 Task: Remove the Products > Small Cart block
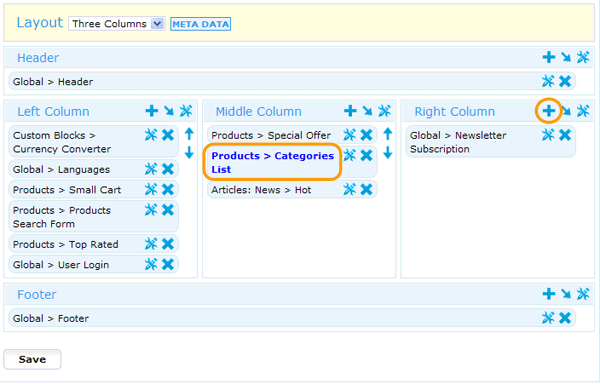pos(168,189)
